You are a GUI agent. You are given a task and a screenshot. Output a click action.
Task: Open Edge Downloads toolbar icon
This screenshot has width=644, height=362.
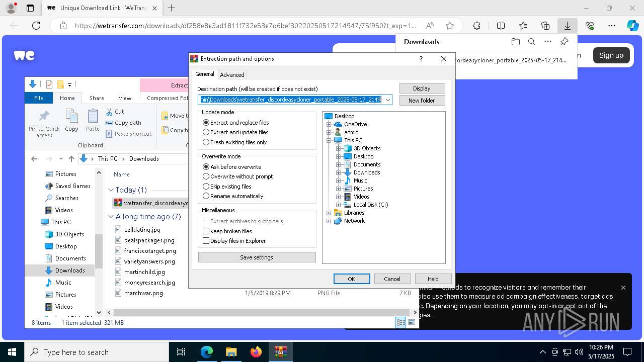click(x=567, y=26)
